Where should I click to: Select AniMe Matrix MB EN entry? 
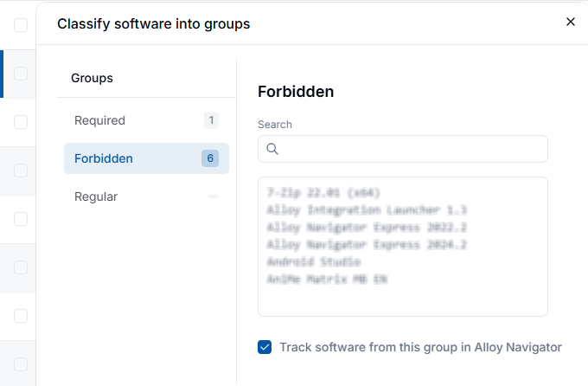[x=327, y=279]
